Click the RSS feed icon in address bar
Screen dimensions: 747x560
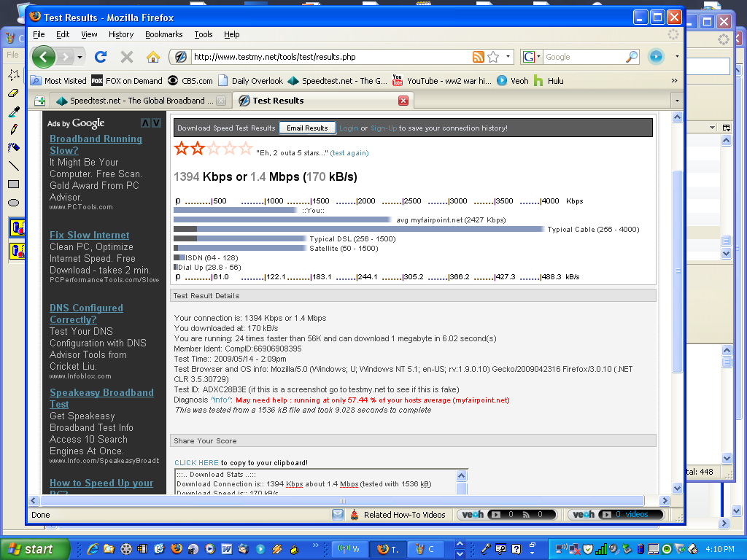(x=479, y=57)
